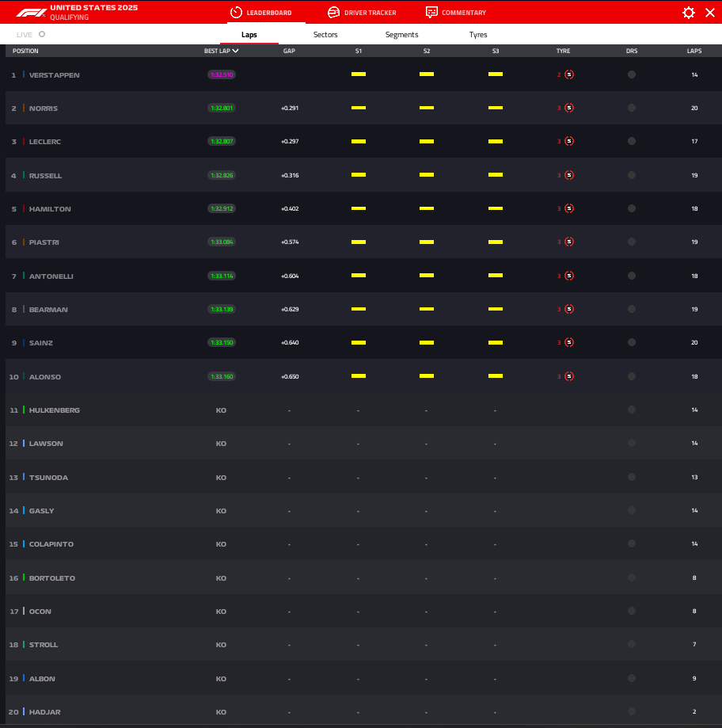This screenshot has width=722, height=728.
Task: Select the Sectors tab
Action: click(325, 35)
